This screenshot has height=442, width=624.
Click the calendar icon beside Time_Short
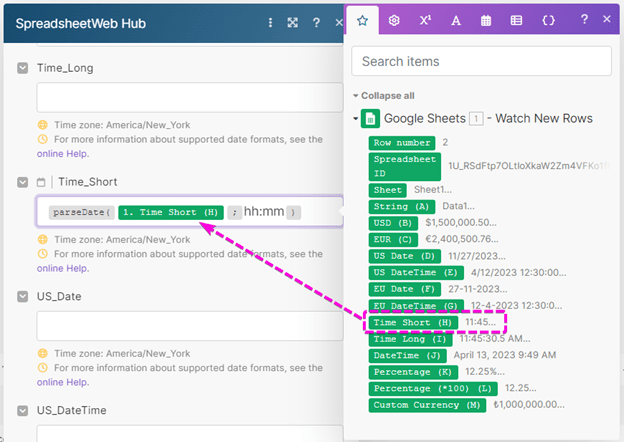tap(41, 182)
